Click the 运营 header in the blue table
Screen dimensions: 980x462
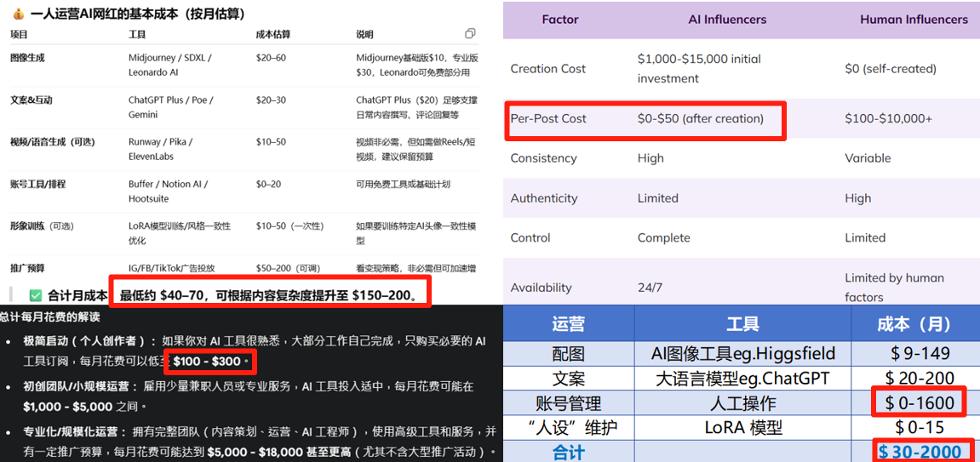coord(568,323)
